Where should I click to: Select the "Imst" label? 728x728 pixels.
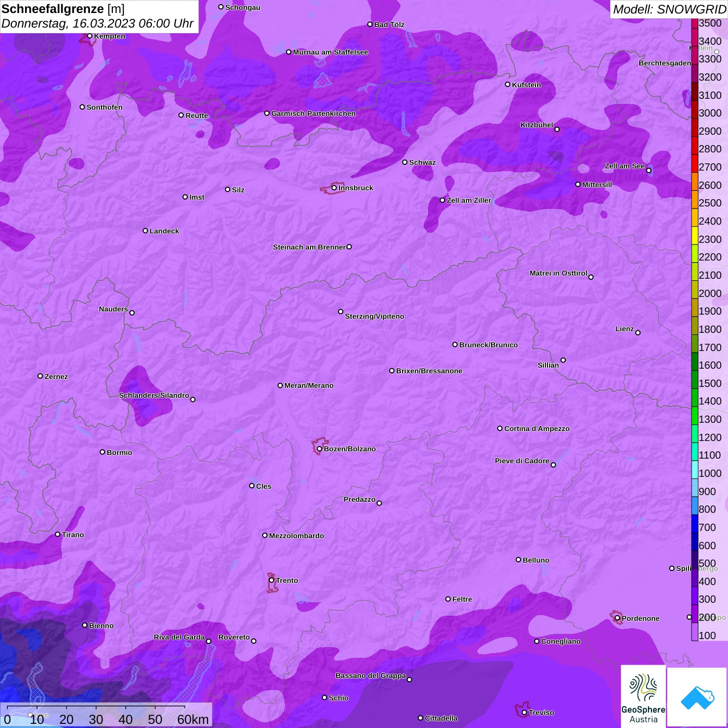click(x=197, y=197)
